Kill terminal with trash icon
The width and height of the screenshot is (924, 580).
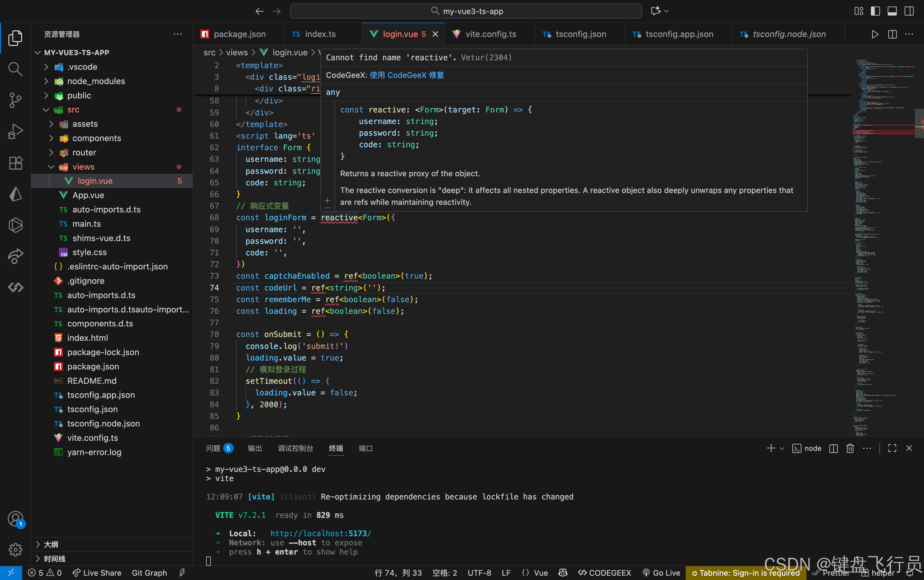850,448
